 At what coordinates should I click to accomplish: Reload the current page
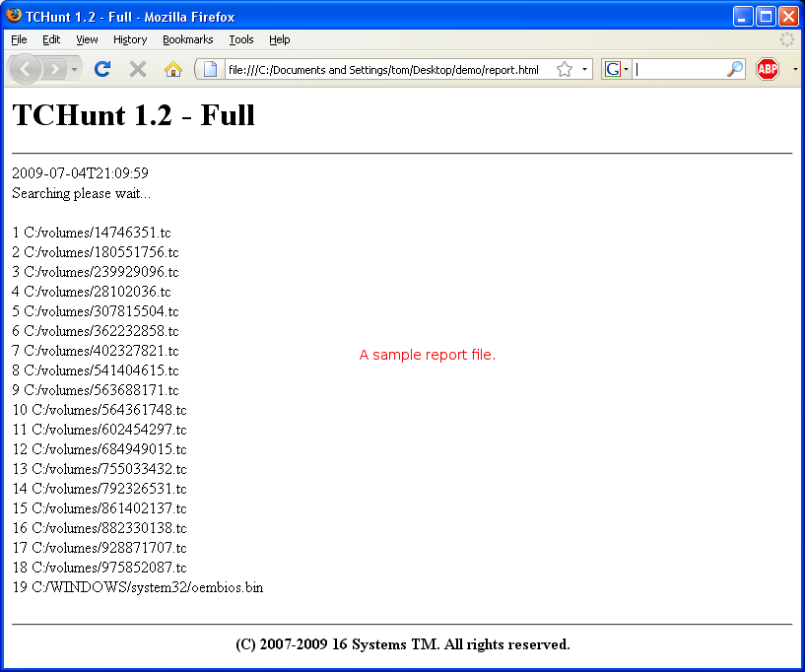(x=102, y=69)
